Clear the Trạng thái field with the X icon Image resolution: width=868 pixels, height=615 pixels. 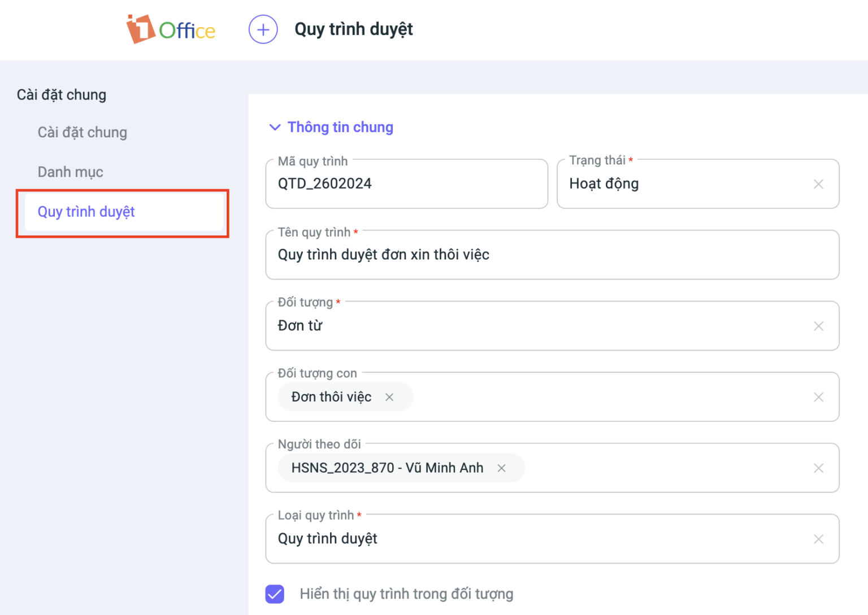818,184
